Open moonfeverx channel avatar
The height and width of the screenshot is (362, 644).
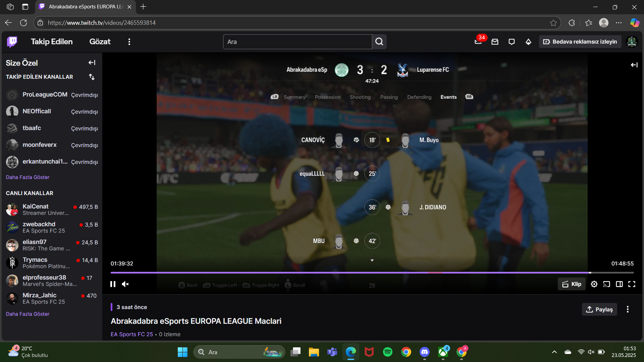[x=12, y=145]
